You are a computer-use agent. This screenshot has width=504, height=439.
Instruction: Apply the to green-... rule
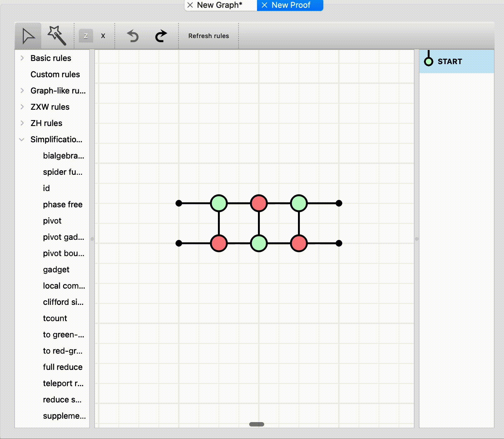[x=64, y=335]
